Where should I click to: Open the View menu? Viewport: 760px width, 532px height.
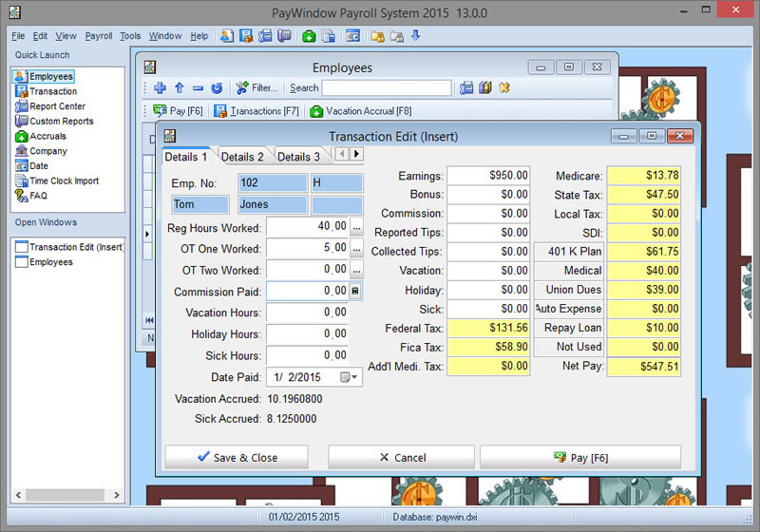click(x=66, y=36)
